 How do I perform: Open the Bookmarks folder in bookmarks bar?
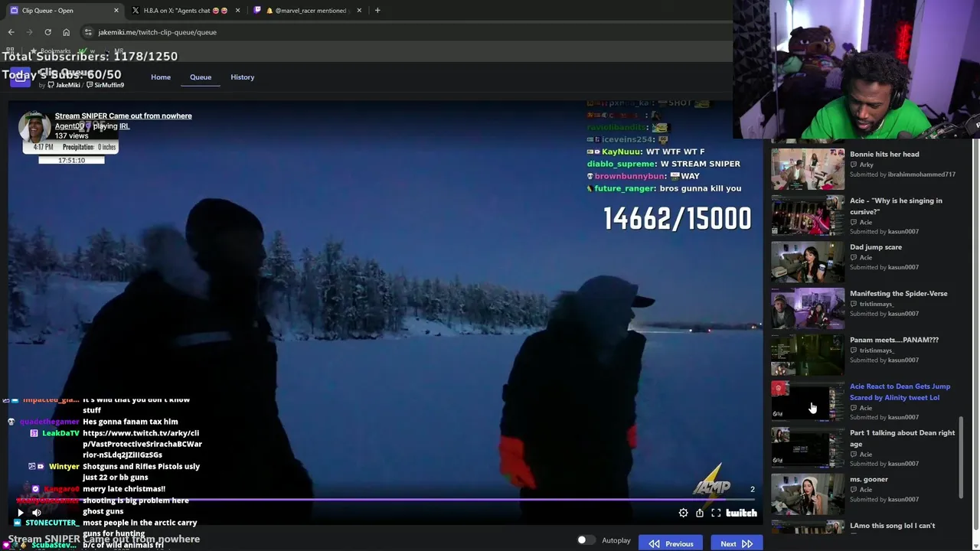coord(51,51)
